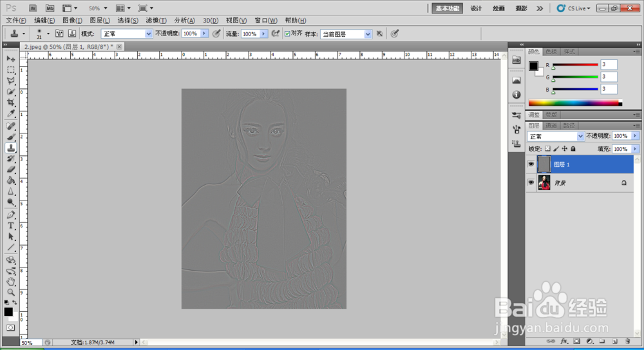Open the 图像(I) image menu

point(72,21)
